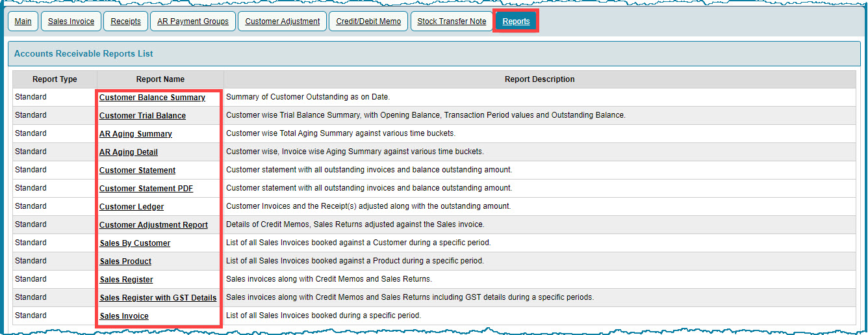
Task: Open Sales By Customer report
Action: click(x=135, y=243)
